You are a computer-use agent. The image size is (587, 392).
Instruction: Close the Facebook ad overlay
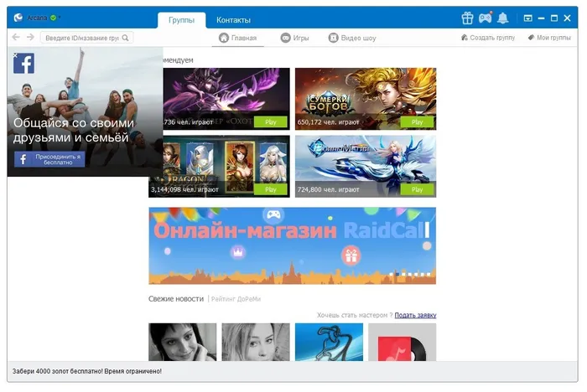click(x=15, y=55)
